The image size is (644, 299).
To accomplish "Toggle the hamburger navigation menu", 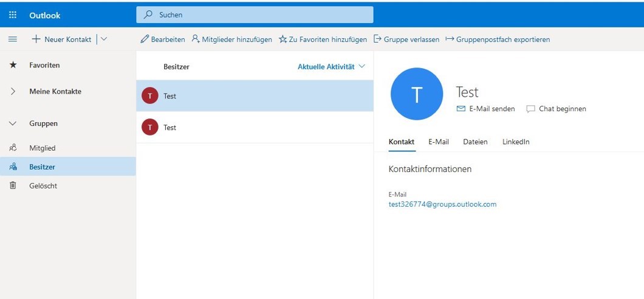I will [x=13, y=40].
